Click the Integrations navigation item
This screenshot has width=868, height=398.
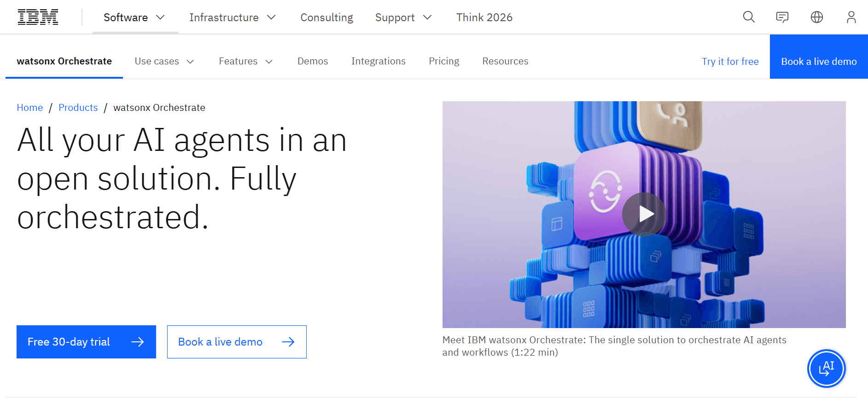tap(378, 61)
